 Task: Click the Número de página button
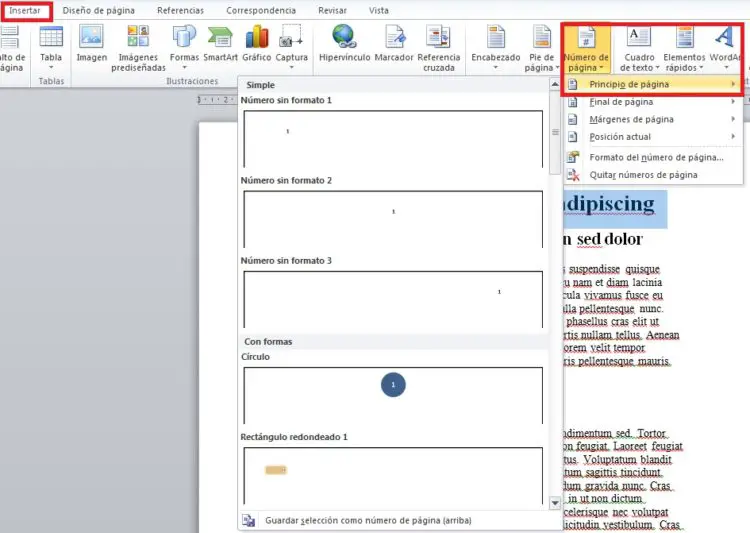[586, 49]
